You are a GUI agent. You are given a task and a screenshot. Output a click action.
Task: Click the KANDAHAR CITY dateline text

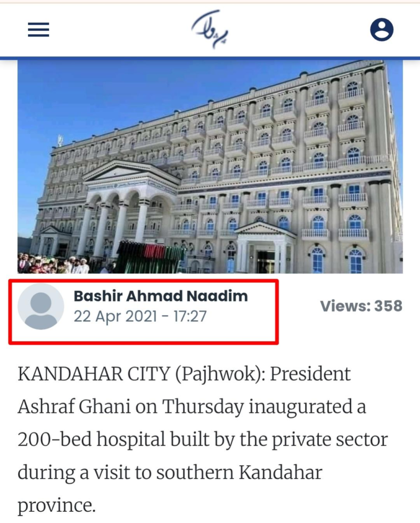tap(94, 373)
